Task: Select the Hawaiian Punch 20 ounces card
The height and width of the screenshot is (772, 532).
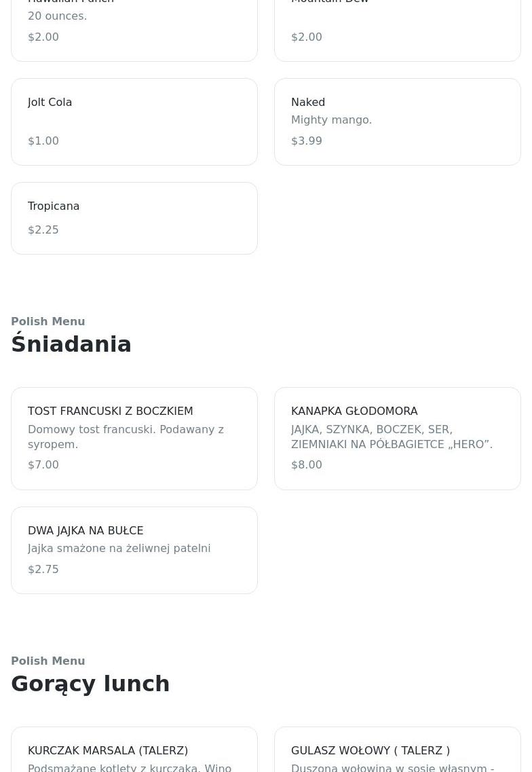Action: tap(134, 27)
